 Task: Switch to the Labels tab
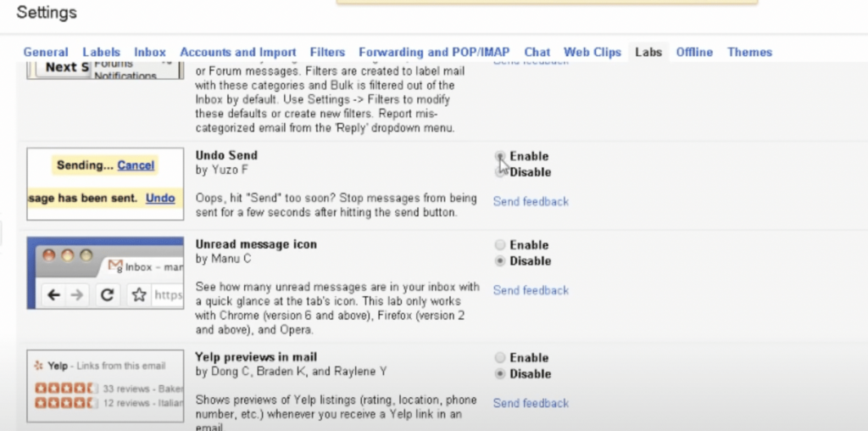coord(101,52)
